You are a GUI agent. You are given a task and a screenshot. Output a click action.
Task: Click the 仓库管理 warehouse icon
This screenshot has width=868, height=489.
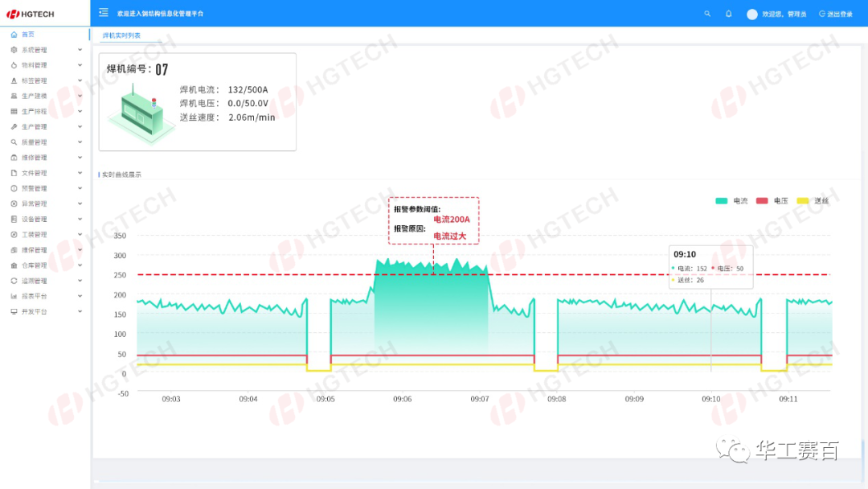tap(14, 265)
